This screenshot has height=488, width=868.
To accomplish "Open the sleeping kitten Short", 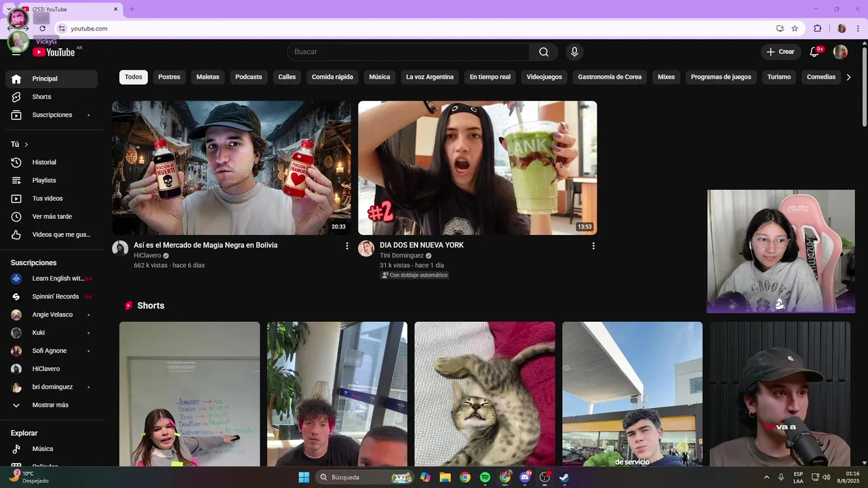I will (x=485, y=394).
